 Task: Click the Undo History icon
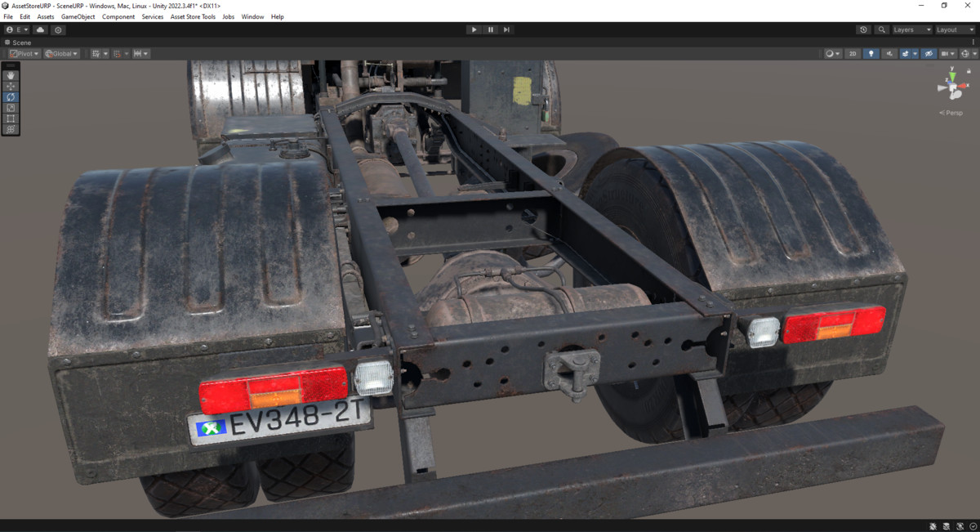863,29
